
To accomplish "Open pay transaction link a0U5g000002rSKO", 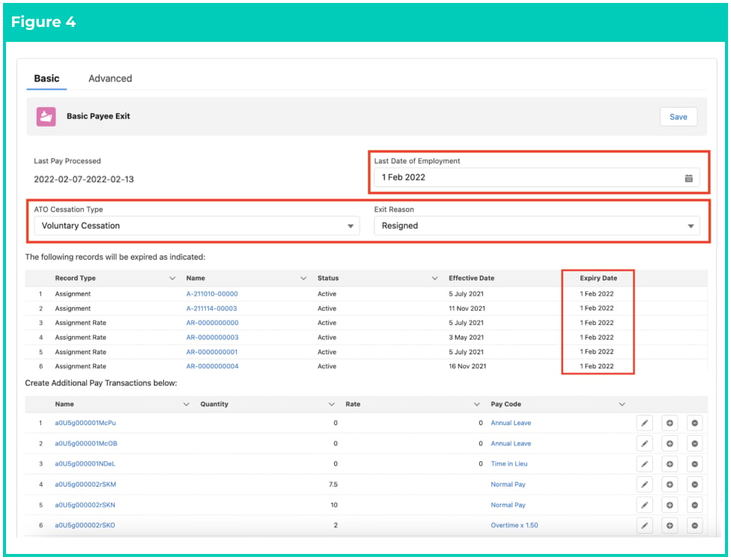I will (x=85, y=526).
